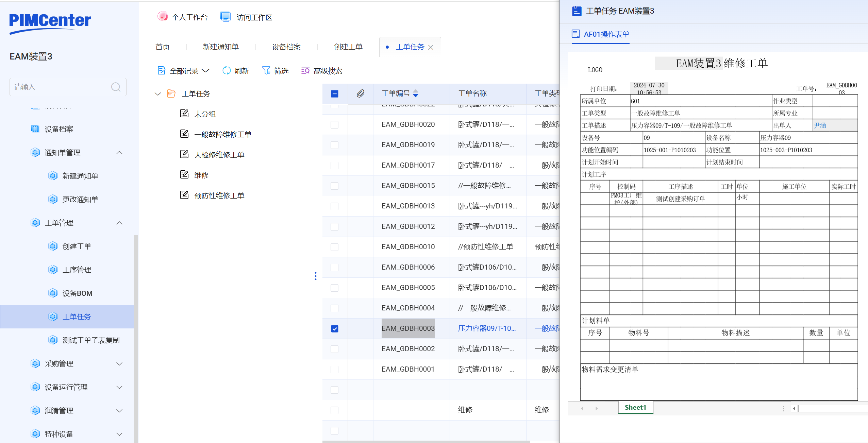The image size is (868, 443).
Task: Click the 更改通知单 sidebar icon
Action: pos(53,199)
